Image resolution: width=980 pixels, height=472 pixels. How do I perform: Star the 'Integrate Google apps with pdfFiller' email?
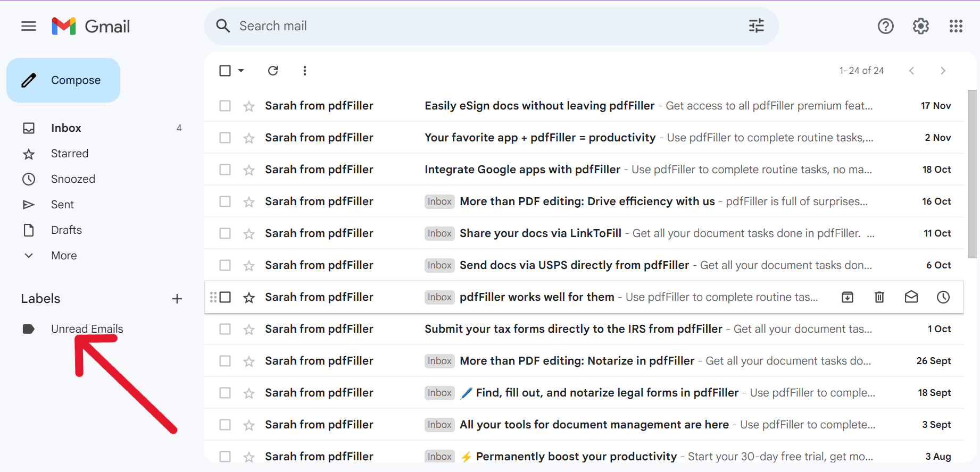(248, 170)
